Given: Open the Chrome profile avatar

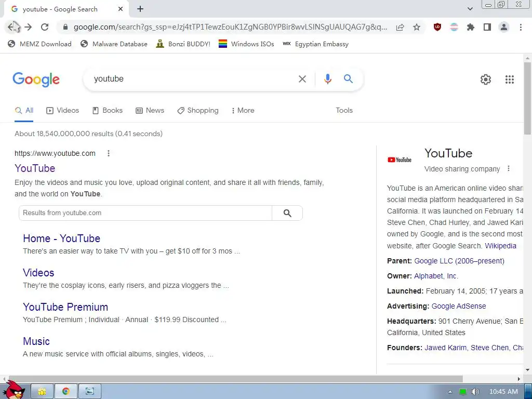Looking at the screenshot, I should coord(504,27).
